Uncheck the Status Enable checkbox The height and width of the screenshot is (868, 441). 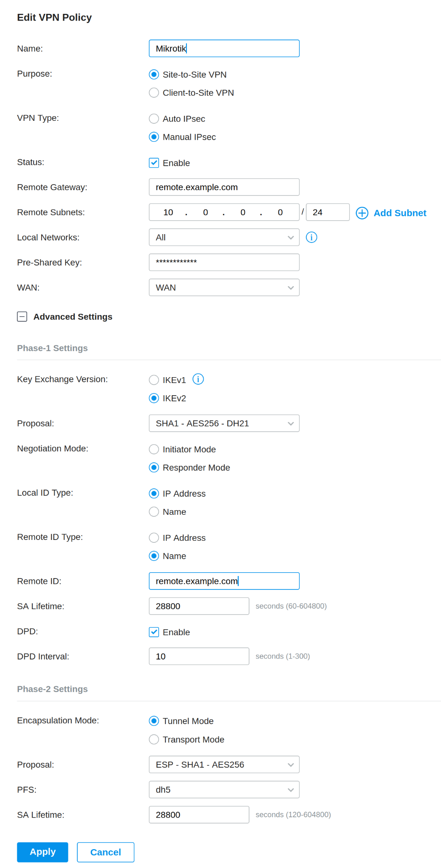pyautogui.click(x=154, y=163)
